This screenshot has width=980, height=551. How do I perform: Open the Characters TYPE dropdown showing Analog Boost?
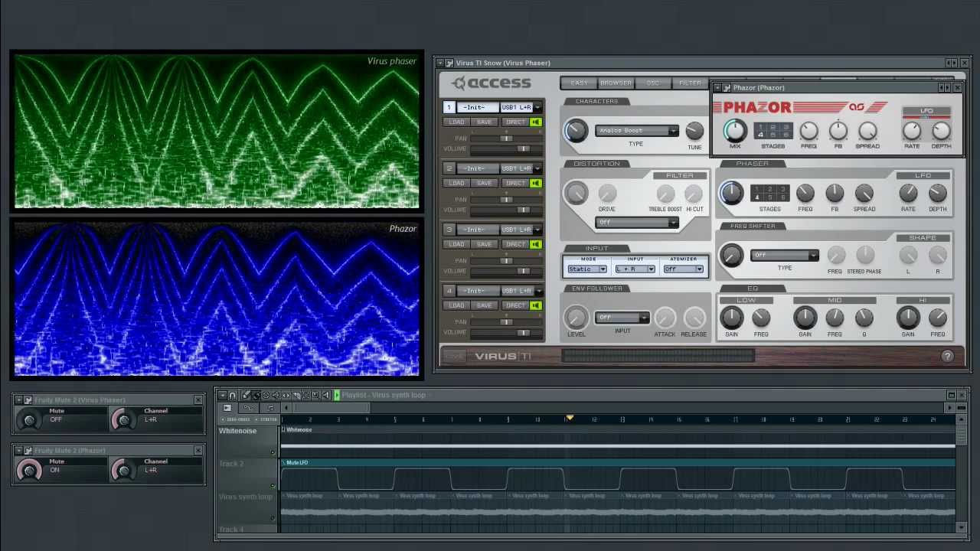pos(637,131)
